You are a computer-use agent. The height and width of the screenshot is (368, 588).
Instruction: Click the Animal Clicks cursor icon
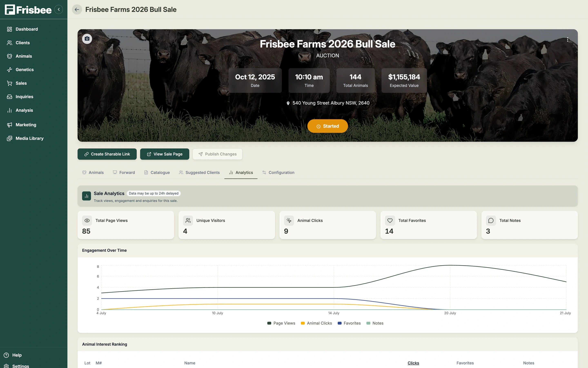point(289,221)
